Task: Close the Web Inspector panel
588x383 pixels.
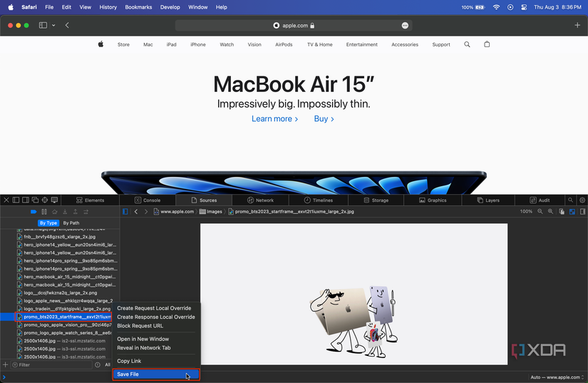Action: [x=6, y=200]
